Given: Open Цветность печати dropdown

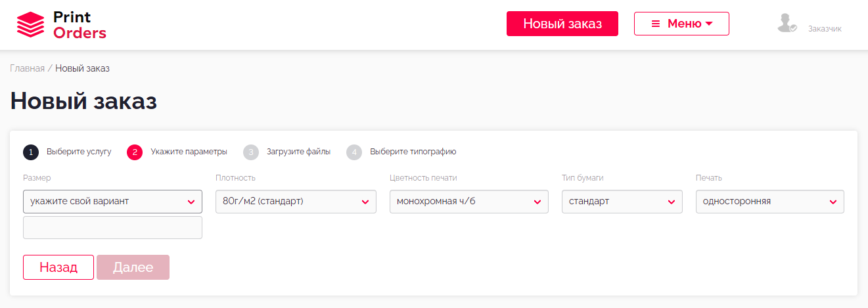Looking at the screenshot, I should 468,202.
